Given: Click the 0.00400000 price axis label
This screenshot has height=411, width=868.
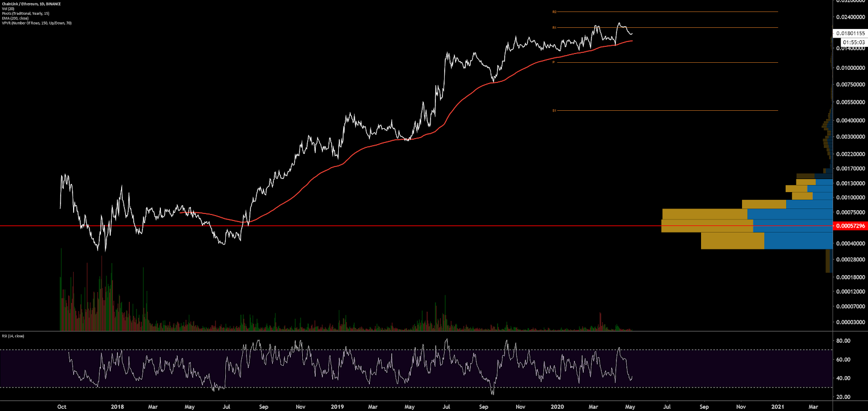Looking at the screenshot, I should point(850,120).
